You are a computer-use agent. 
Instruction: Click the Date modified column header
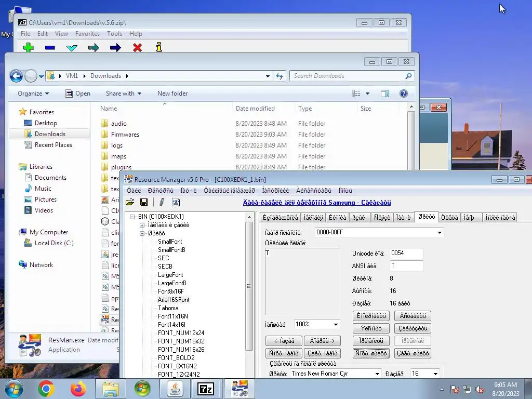click(x=255, y=109)
